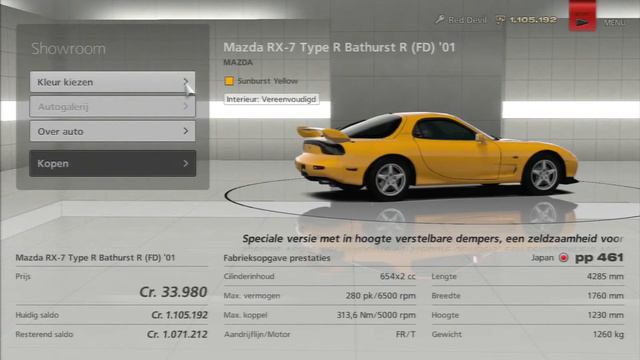Click the chevron arrow on Kopen
Screen dimensions: 640x360
(x=186, y=163)
